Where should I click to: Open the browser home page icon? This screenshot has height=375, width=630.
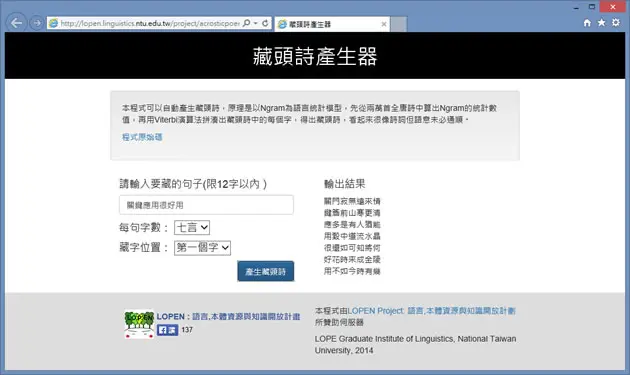coord(587,23)
